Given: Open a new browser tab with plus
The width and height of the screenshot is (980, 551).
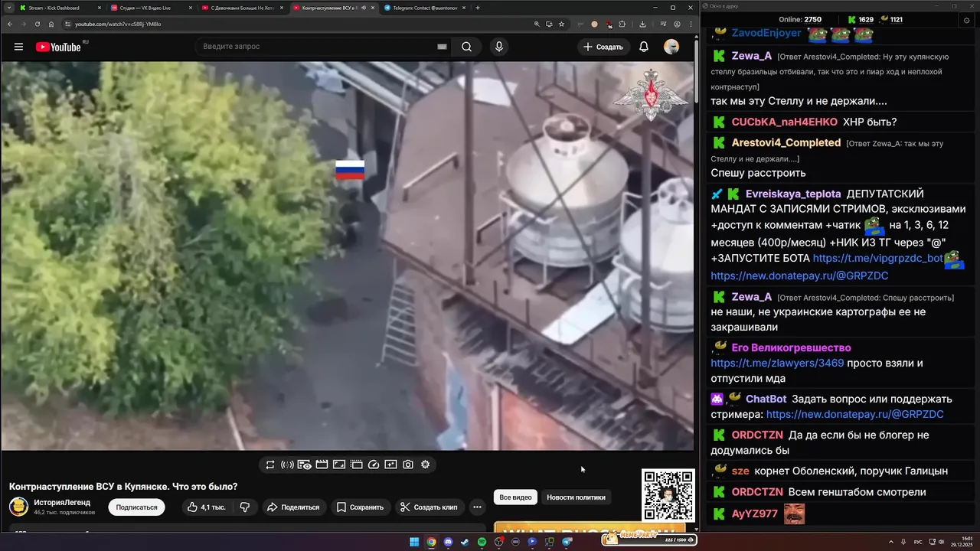Looking at the screenshot, I should tap(478, 8).
